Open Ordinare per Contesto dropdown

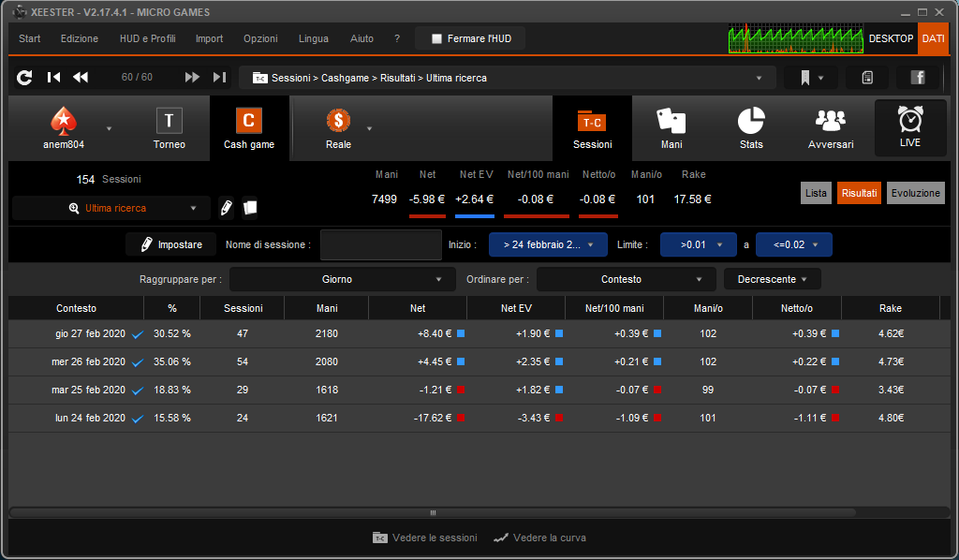point(627,279)
